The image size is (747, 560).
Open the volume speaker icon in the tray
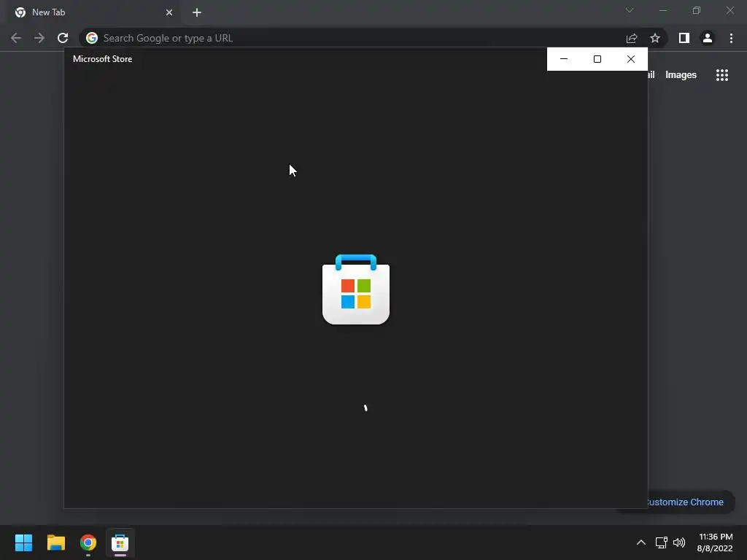[679, 542]
